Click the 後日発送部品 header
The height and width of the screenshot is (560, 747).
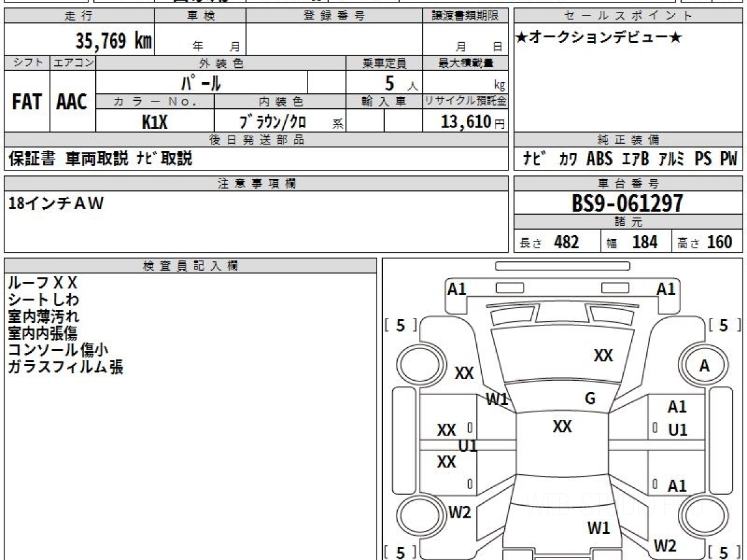coord(256,140)
